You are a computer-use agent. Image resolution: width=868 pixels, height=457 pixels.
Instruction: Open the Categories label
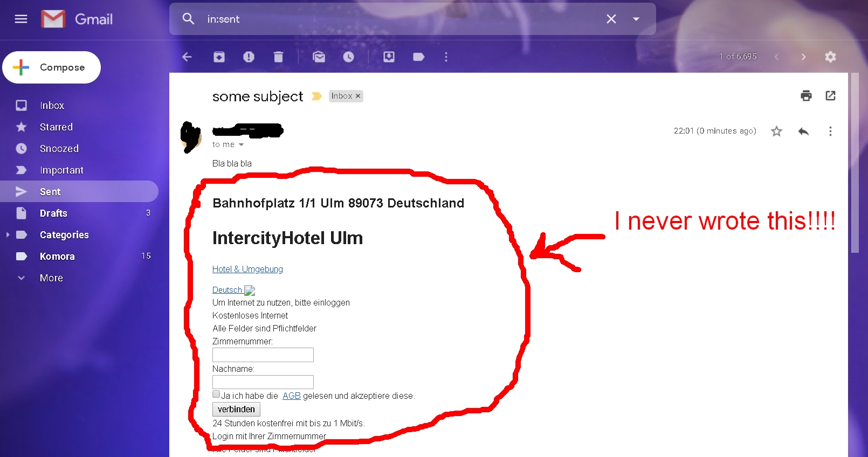click(64, 234)
